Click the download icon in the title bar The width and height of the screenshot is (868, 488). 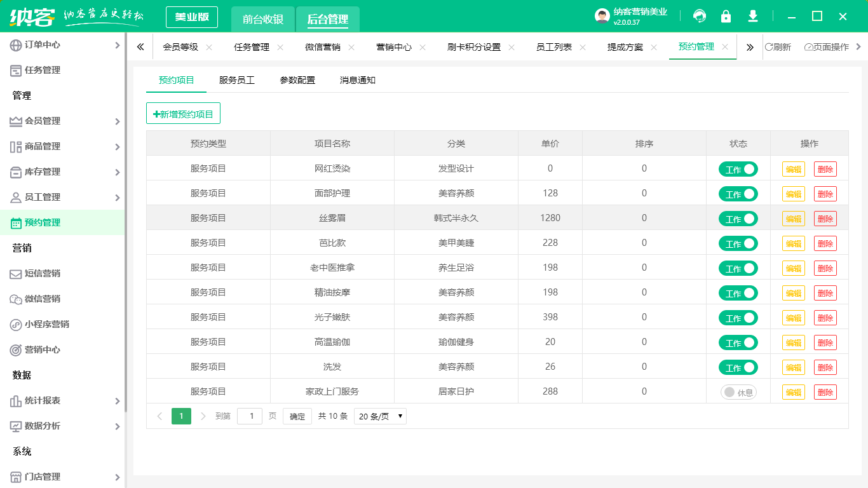pos(753,16)
